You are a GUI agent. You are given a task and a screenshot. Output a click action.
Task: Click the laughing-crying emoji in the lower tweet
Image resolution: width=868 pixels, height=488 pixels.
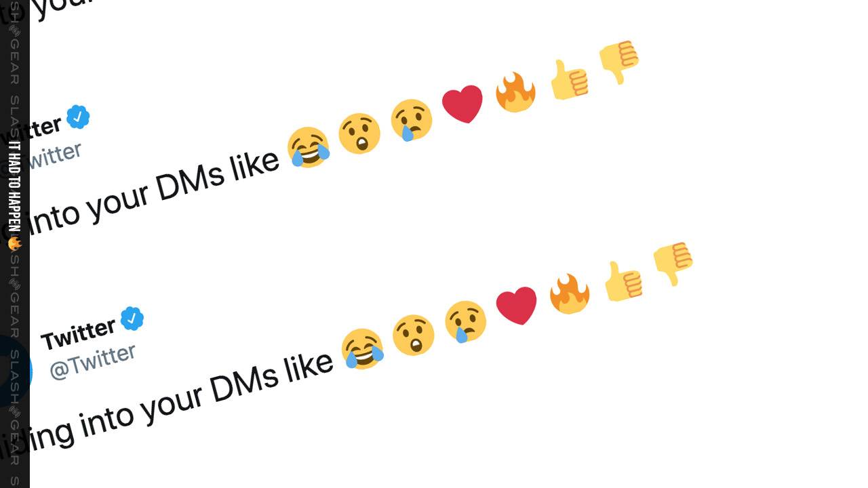[363, 348]
